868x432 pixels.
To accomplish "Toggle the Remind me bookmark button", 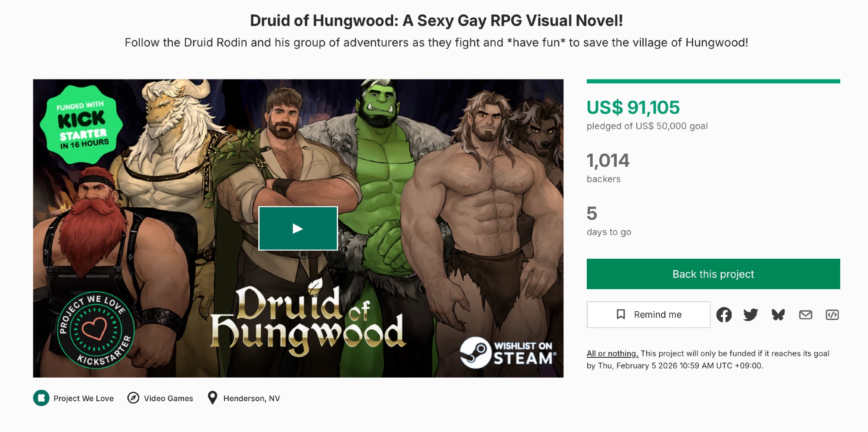I will (x=648, y=315).
